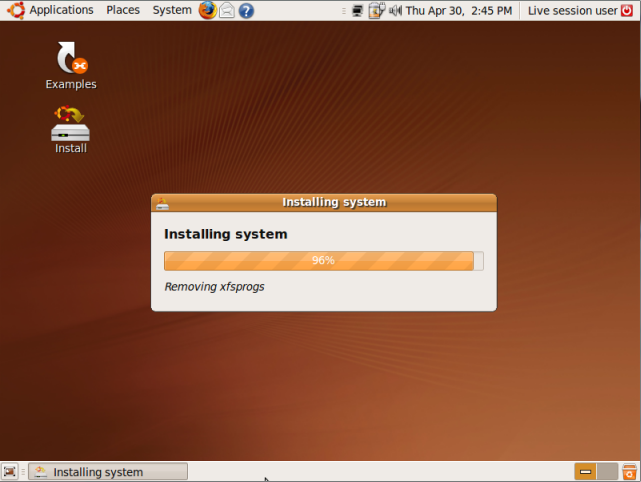Click the Removing xfsprogs status text
The width and height of the screenshot is (641, 482).
point(214,287)
